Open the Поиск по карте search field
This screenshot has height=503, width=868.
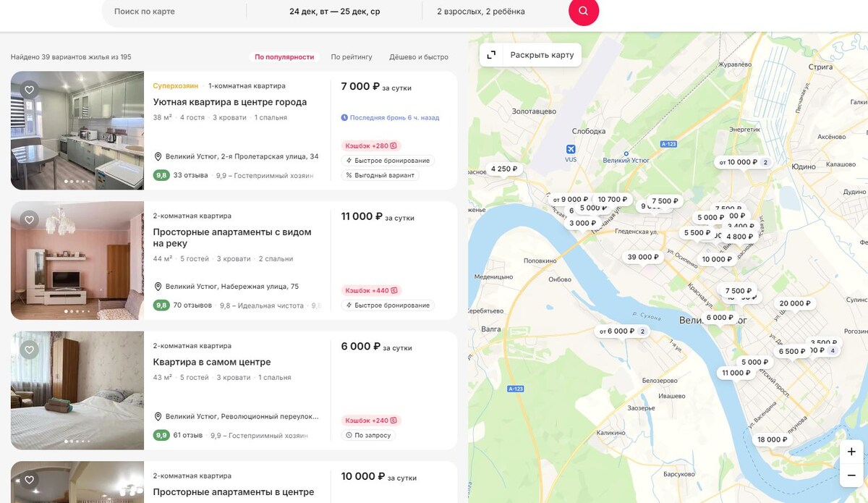(x=174, y=12)
